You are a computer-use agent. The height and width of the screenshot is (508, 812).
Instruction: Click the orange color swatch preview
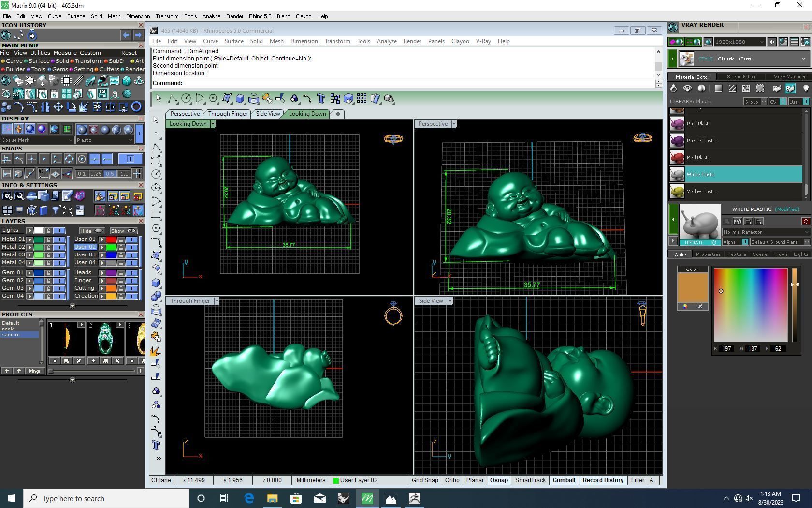(x=693, y=288)
